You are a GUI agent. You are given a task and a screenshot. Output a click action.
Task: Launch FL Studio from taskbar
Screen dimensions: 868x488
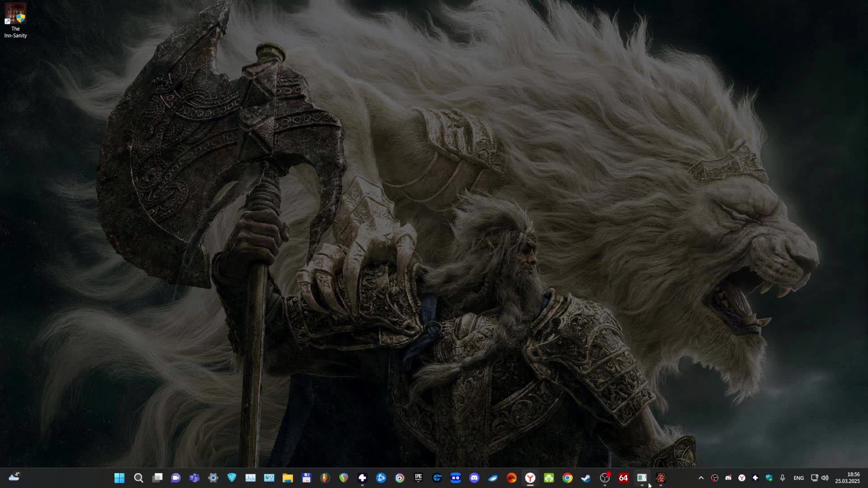325,478
